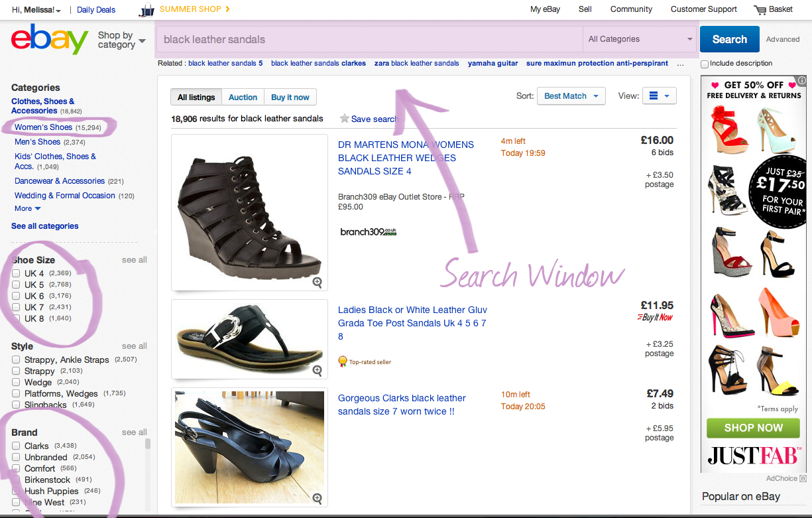Tick the UK 6 shoe size checkbox
The width and height of the screenshot is (812, 518).
pyautogui.click(x=16, y=296)
